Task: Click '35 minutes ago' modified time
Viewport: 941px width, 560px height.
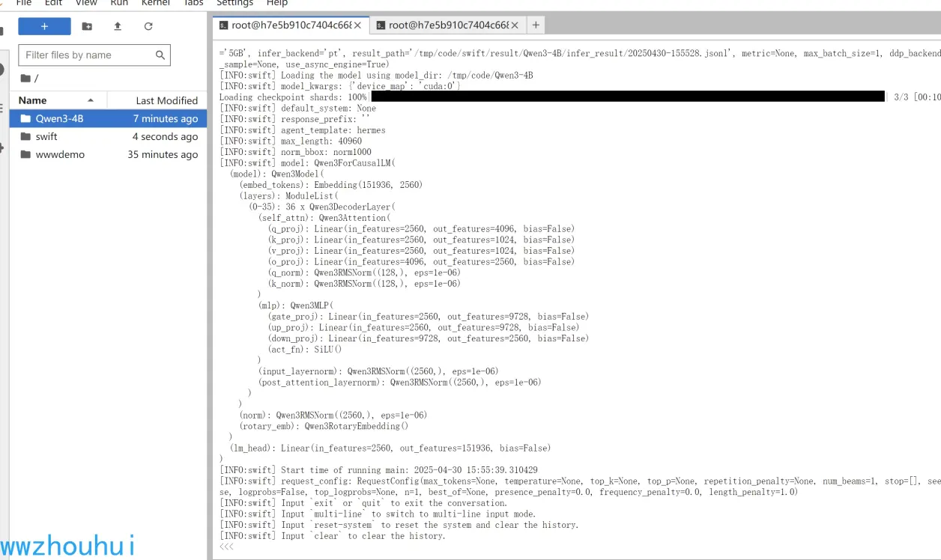Action: 163,154
